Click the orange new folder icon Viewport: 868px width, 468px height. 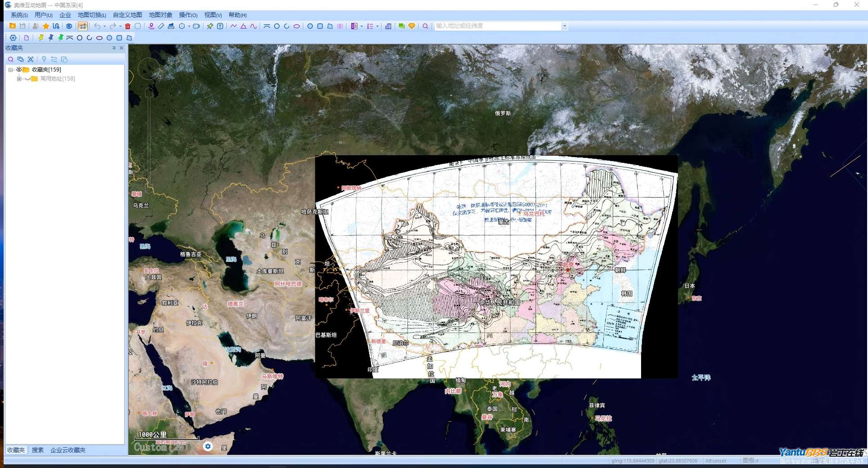[x=13, y=26]
